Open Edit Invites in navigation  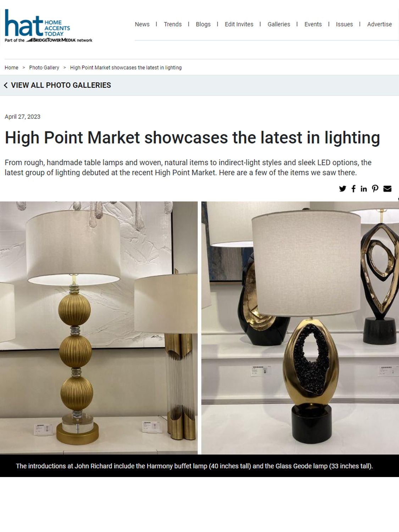239,24
